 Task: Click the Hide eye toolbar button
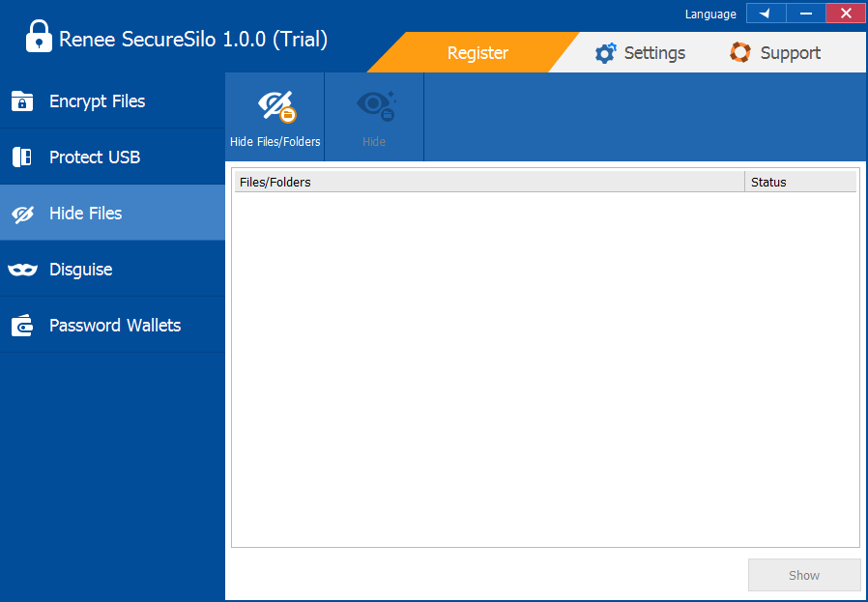374,118
